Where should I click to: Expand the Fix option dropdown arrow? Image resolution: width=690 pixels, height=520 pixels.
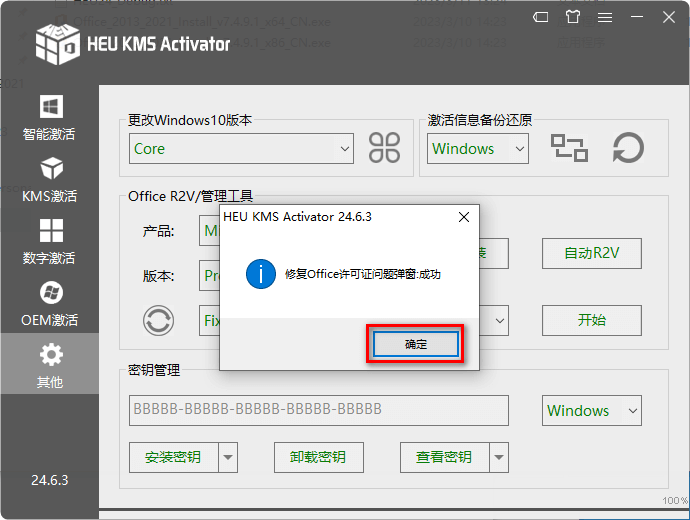pyautogui.click(x=499, y=320)
